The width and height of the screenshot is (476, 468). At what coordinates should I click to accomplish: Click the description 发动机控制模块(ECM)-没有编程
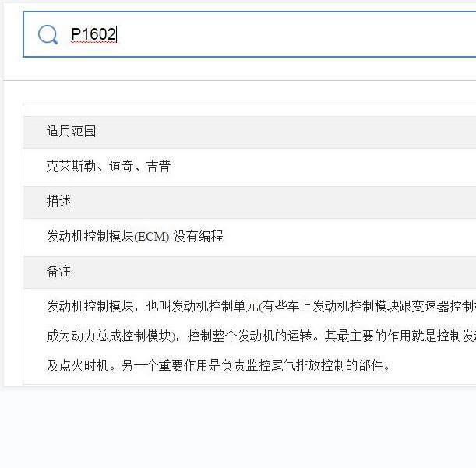(x=135, y=236)
